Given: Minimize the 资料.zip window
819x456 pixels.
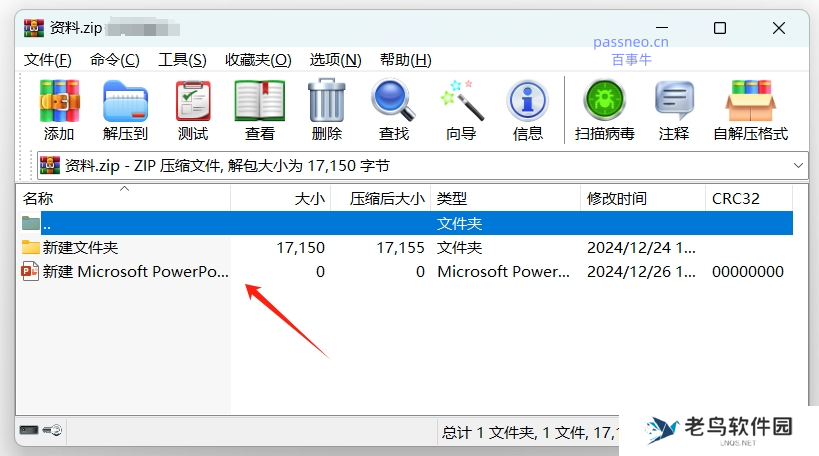Looking at the screenshot, I should pyautogui.click(x=662, y=28).
